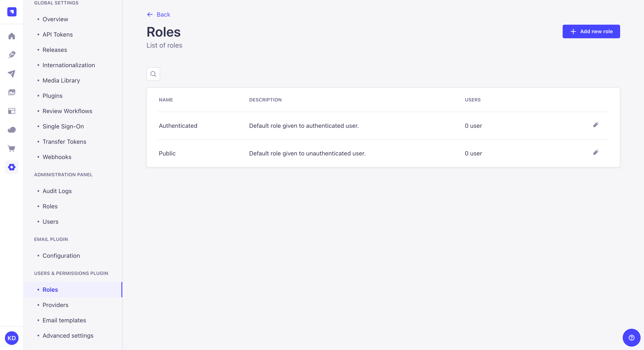Open the help question mark button

[631, 337]
